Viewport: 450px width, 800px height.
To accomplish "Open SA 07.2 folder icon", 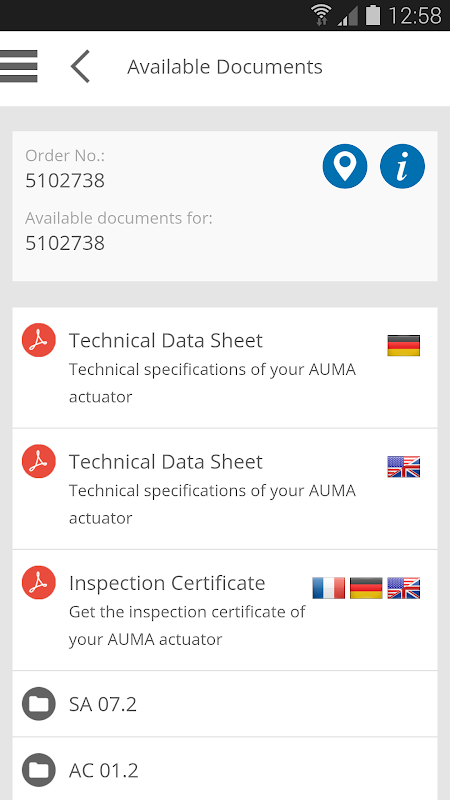I will [39, 704].
